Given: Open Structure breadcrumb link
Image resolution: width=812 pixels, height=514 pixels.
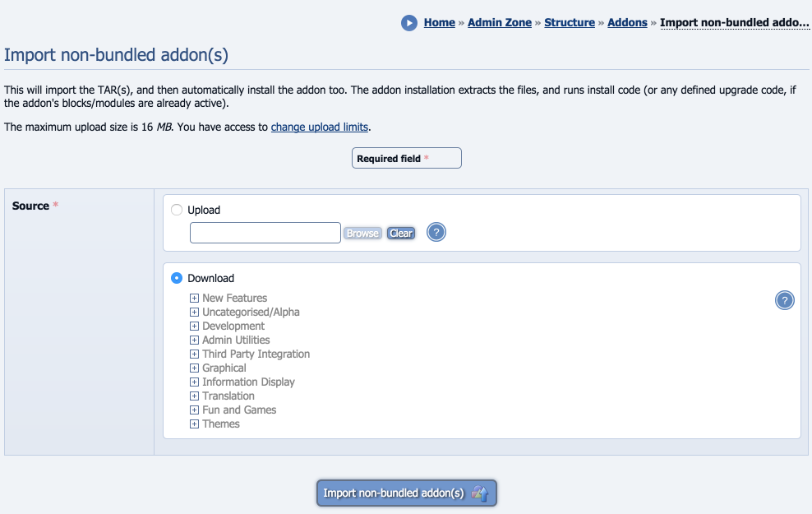Looking at the screenshot, I should click(569, 23).
